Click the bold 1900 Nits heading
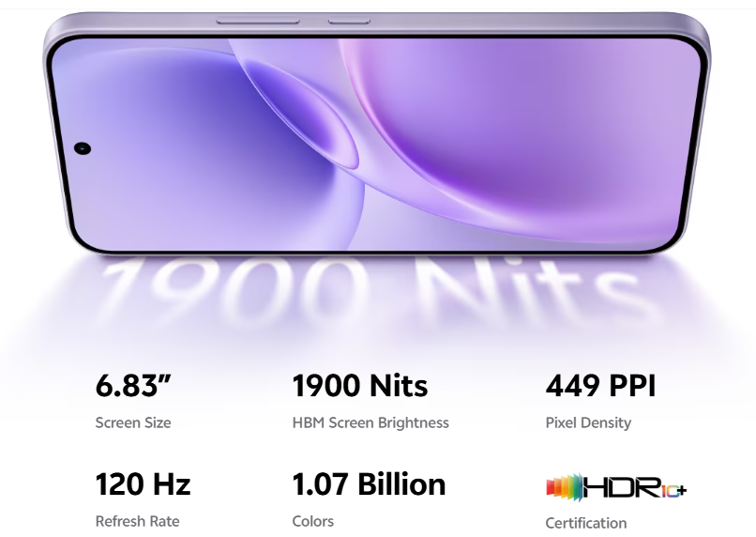756x537 pixels. pyautogui.click(x=360, y=386)
